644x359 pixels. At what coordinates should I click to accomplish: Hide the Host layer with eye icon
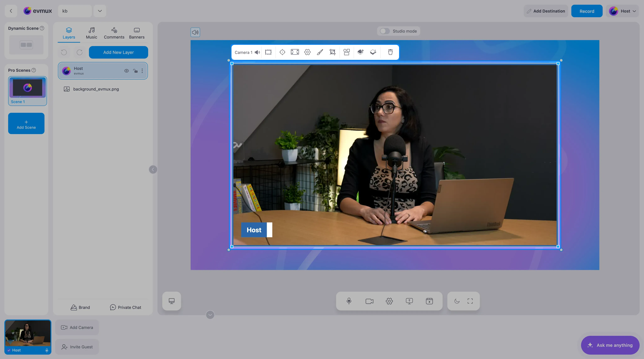pyautogui.click(x=127, y=71)
